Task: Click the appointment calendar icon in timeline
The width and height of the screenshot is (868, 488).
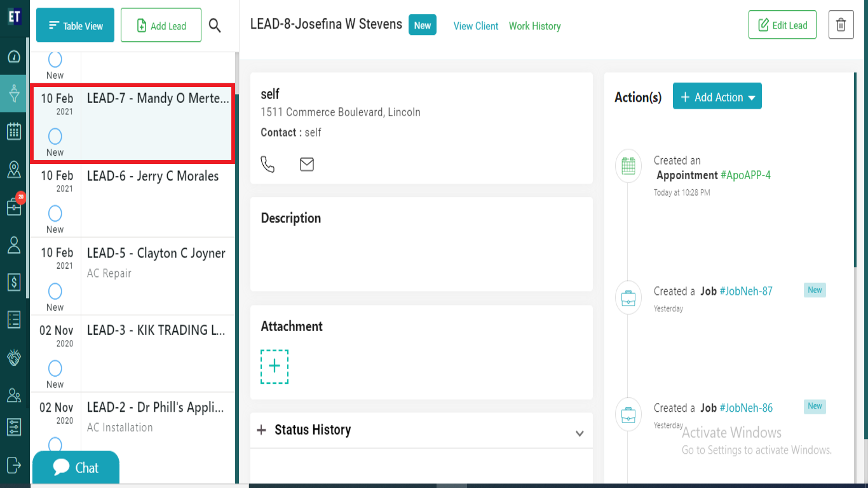Action: pyautogui.click(x=628, y=166)
